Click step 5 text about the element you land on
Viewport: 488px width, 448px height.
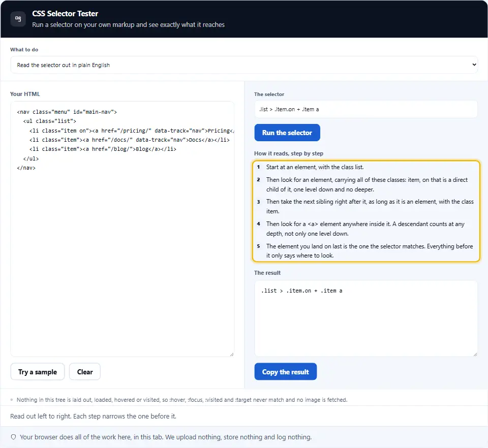coord(370,250)
